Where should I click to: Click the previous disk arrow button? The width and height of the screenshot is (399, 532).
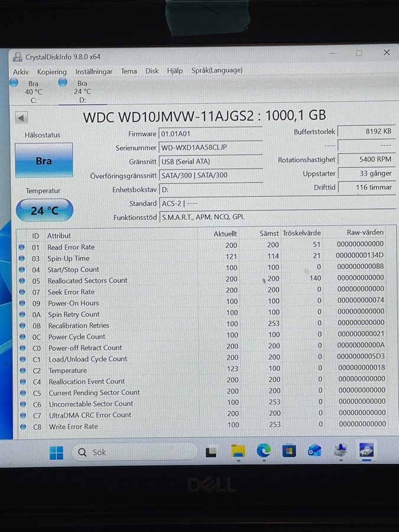(x=21, y=118)
